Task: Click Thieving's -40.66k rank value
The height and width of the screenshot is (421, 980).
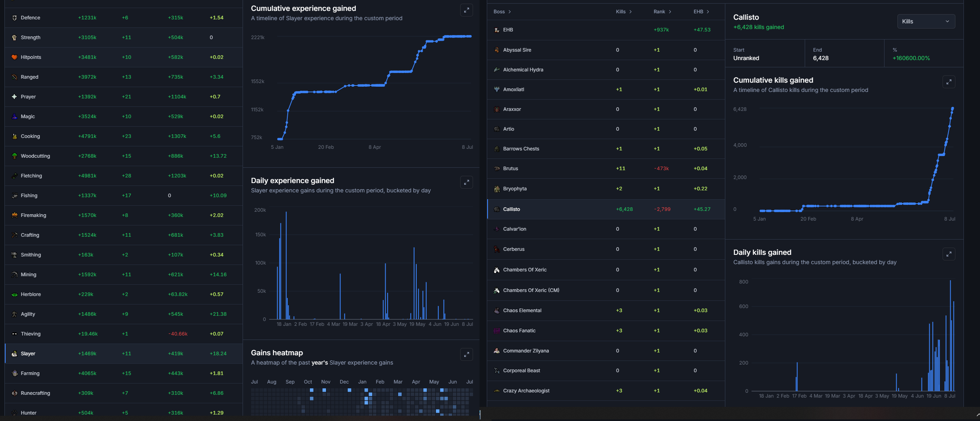Action: pyautogui.click(x=178, y=334)
